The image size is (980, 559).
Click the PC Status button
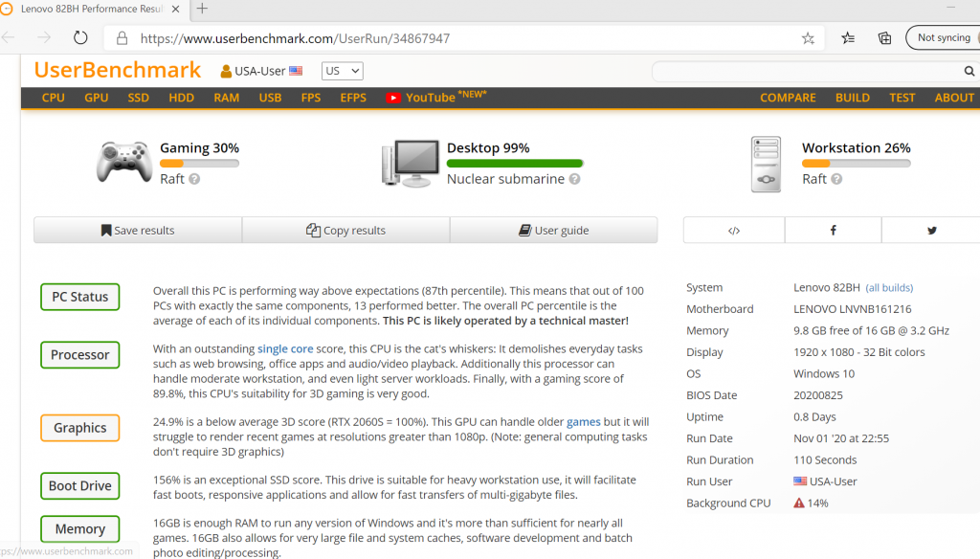click(80, 297)
